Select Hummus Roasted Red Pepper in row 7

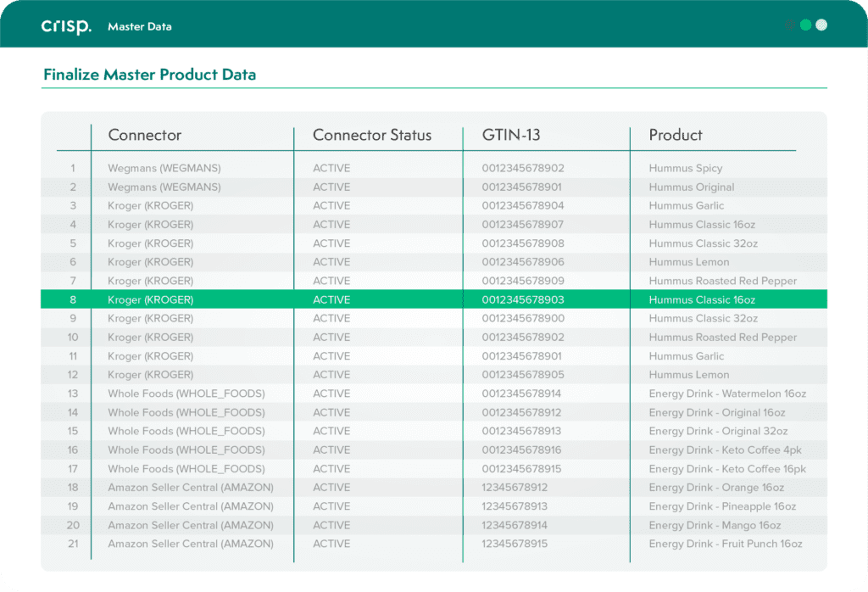click(723, 281)
